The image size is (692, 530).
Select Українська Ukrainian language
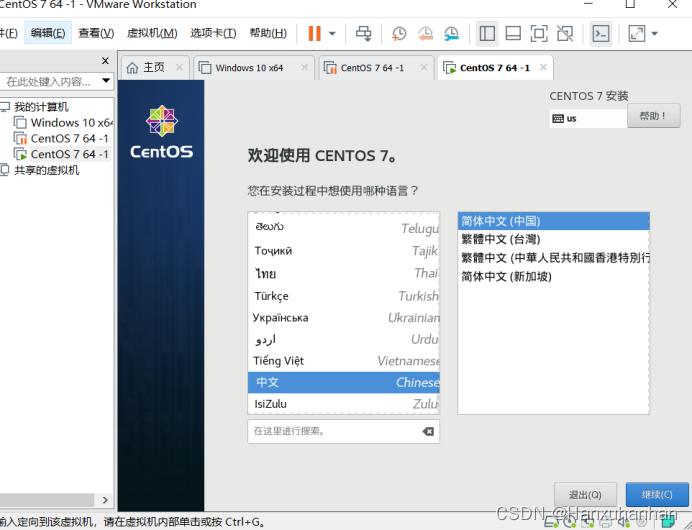point(344,318)
